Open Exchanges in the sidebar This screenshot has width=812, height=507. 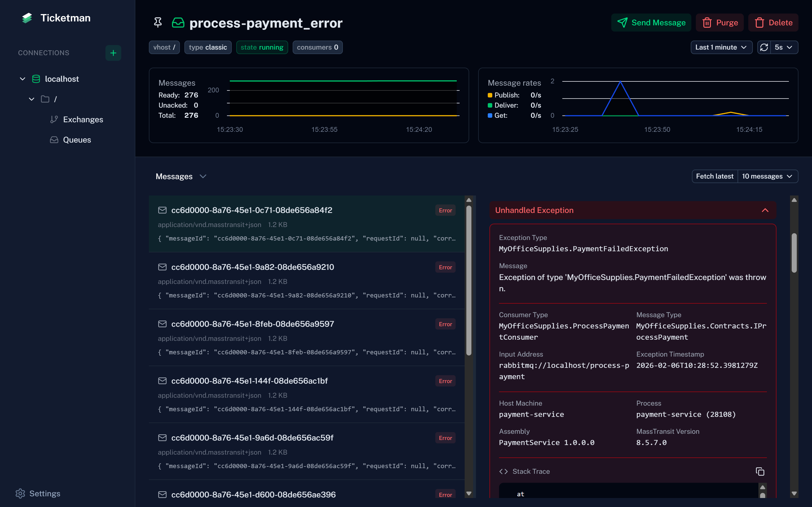click(x=83, y=119)
